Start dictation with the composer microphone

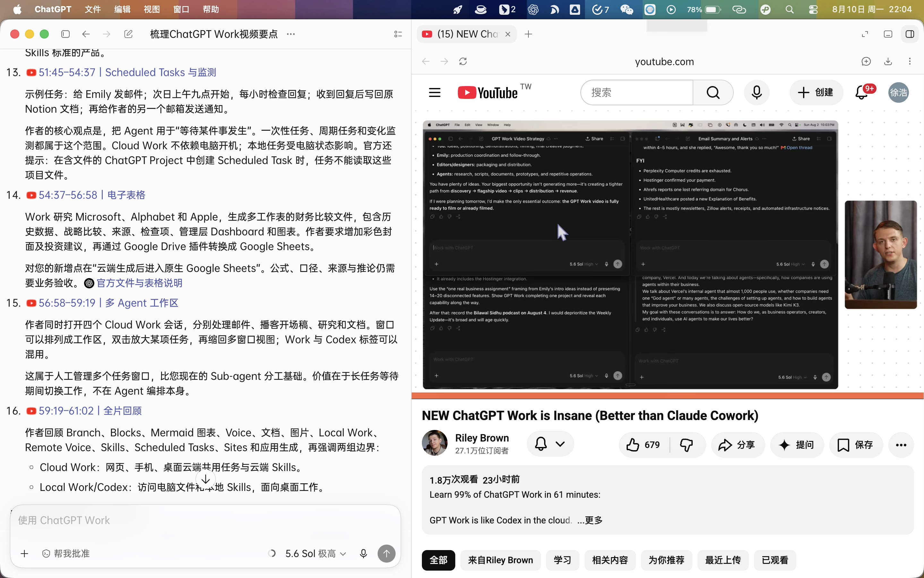click(363, 554)
